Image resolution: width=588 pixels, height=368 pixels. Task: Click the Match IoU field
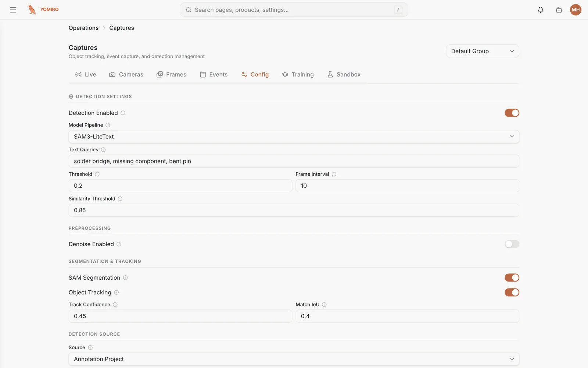407,316
